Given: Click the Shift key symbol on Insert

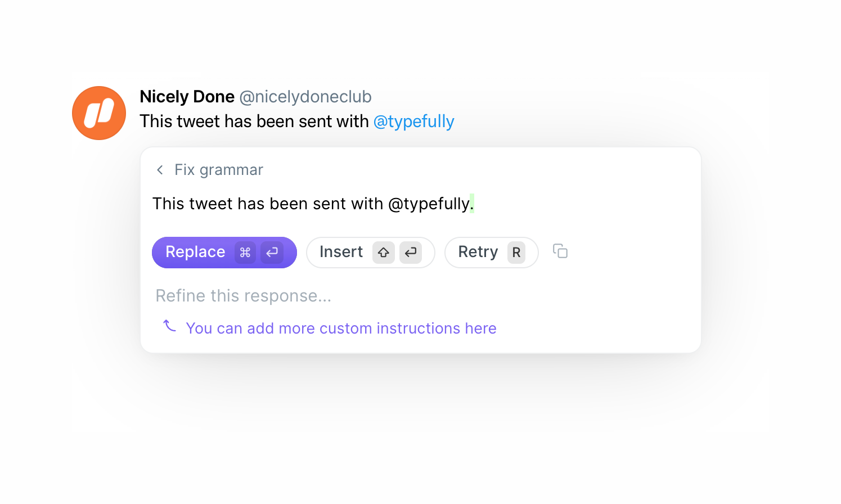Looking at the screenshot, I should [383, 253].
